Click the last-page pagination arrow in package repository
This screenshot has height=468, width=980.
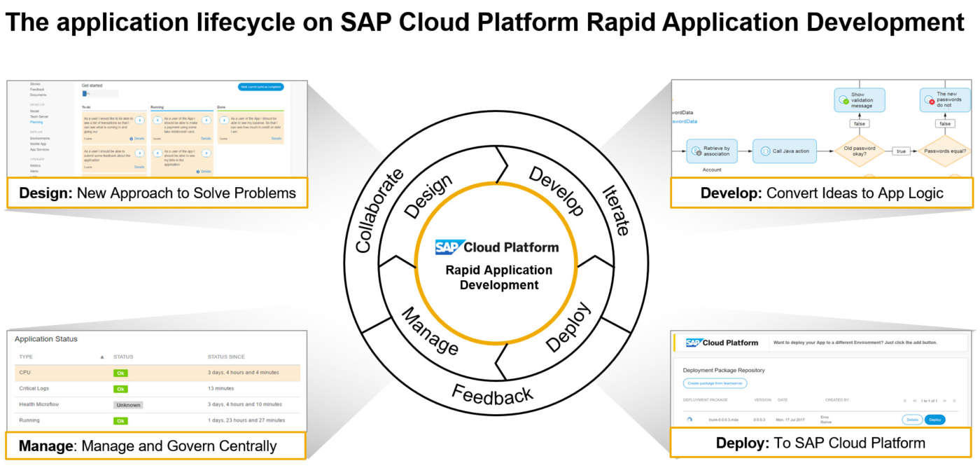(955, 401)
